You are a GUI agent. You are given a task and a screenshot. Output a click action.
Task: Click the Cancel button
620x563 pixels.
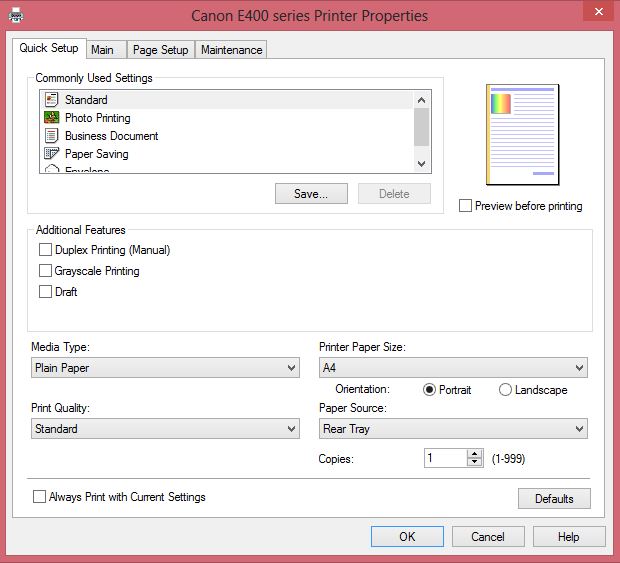488,537
